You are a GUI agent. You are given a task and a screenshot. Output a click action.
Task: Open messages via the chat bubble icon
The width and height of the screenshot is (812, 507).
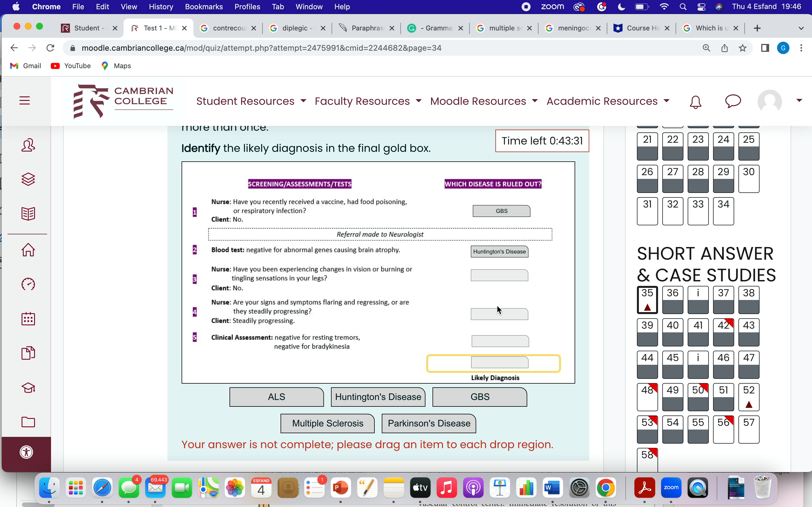(x=733, y=102)
